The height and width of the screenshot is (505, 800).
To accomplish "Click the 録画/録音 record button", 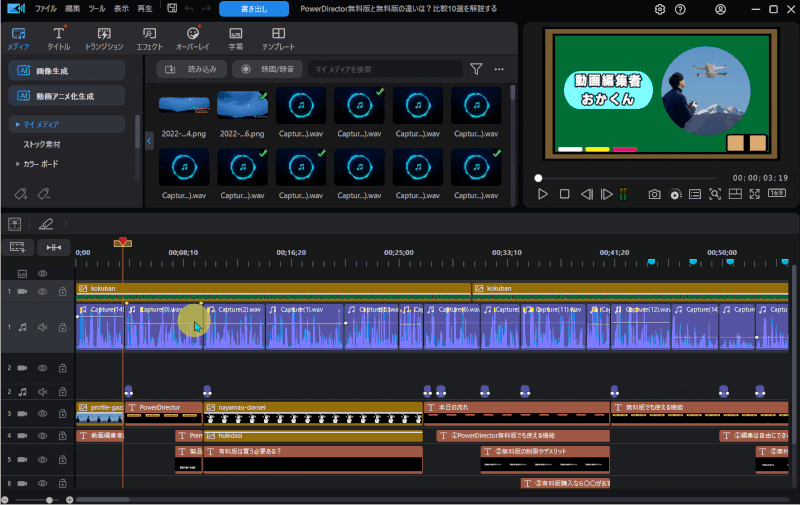I will coord(267,69).
